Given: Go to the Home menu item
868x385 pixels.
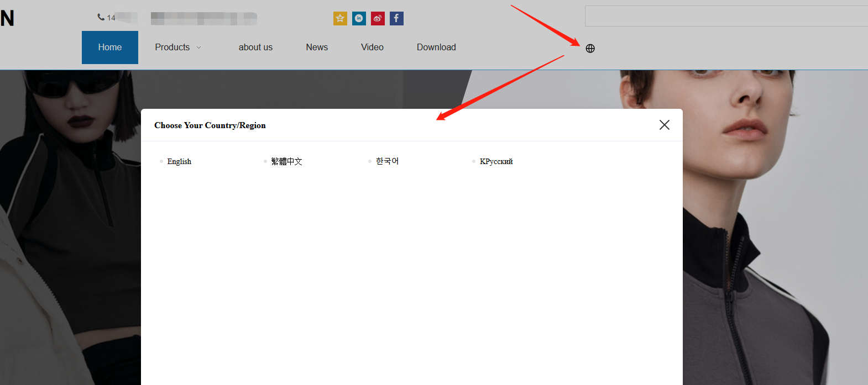Looking at the screenshot, I should (110, 48).
